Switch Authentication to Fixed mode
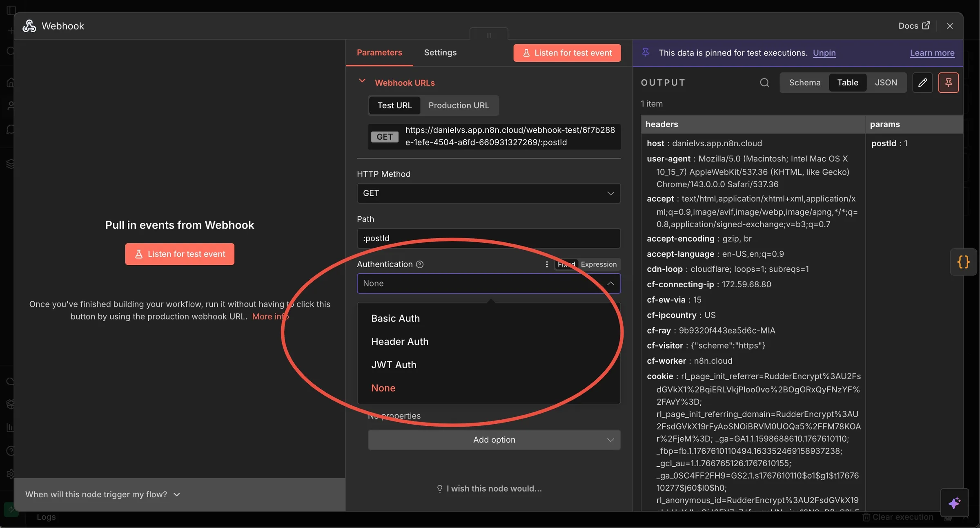The image size is (980, 528). [x=566, y=264]
